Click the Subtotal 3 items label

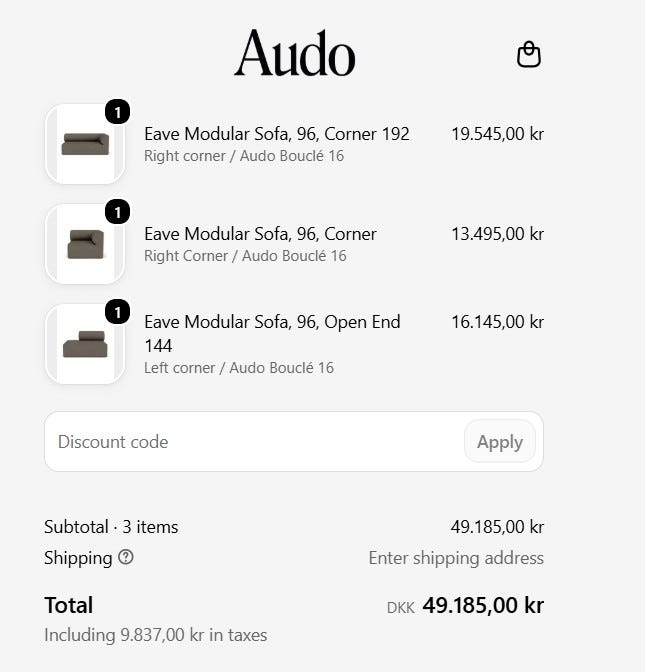[111, 527]
